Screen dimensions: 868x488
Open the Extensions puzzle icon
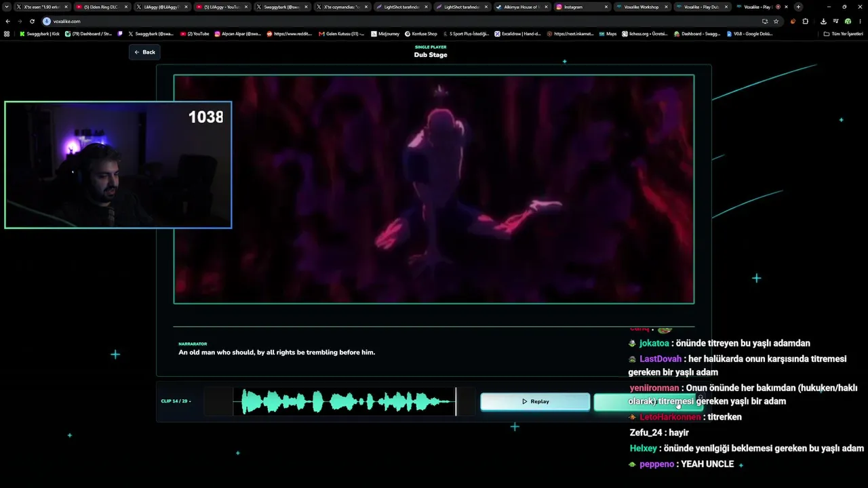806,21
